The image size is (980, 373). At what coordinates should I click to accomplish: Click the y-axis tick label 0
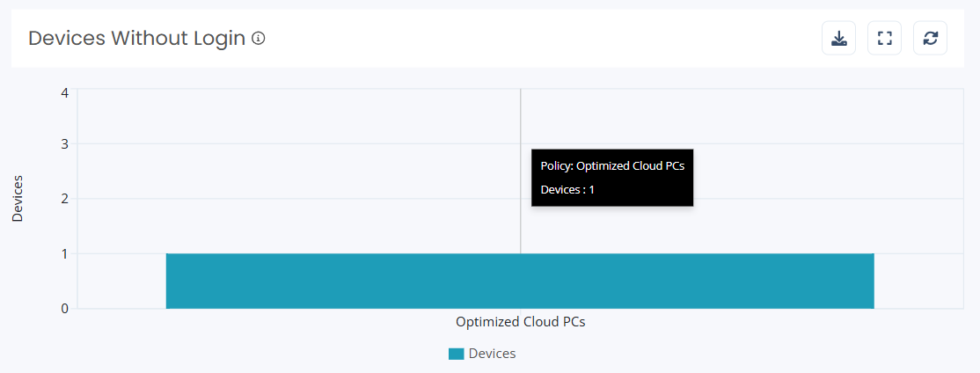coord(64,309)
